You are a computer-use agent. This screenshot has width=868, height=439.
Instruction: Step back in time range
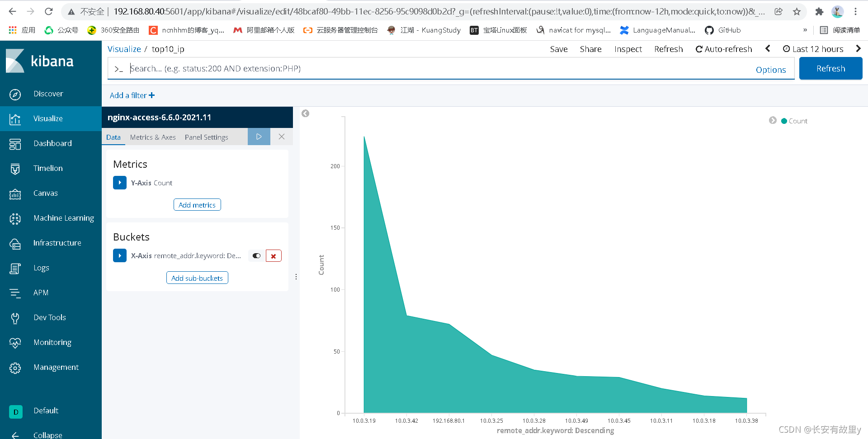(768, 48)
